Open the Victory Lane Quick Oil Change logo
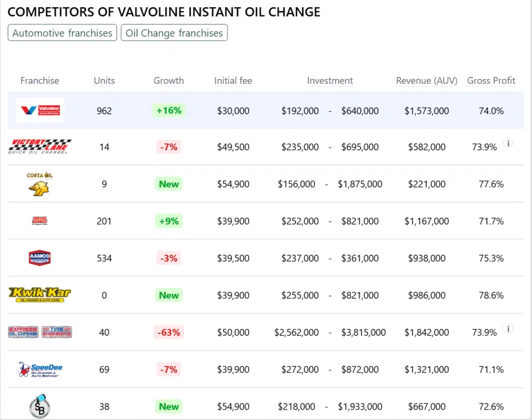Viewport: 532px width, 420px height. (40, 147)
